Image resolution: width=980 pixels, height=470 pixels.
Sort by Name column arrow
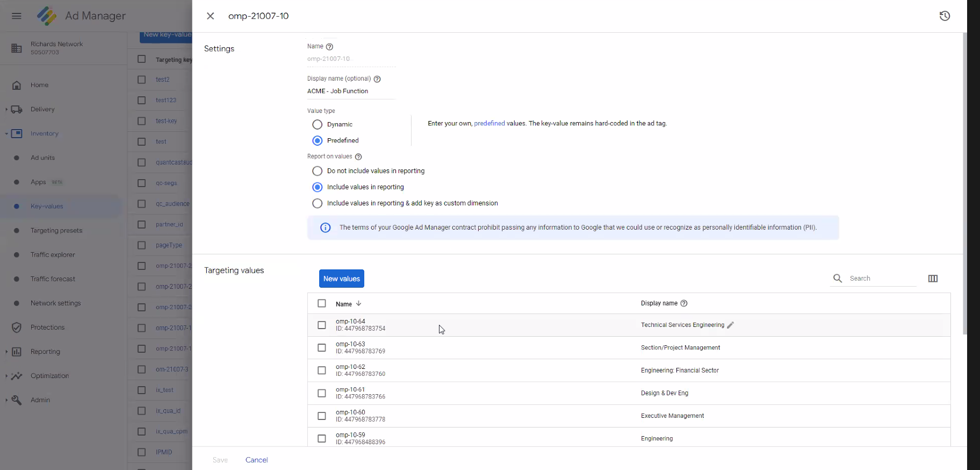359,304
